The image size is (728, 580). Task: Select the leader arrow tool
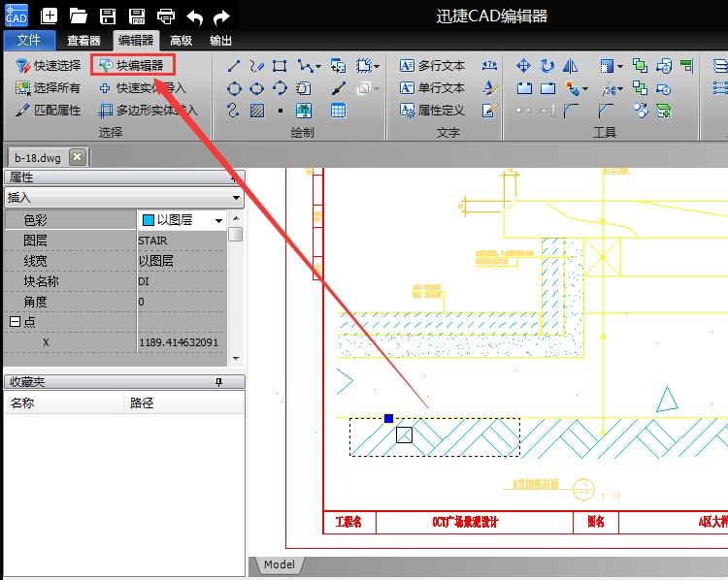click(x=339, y=88)
